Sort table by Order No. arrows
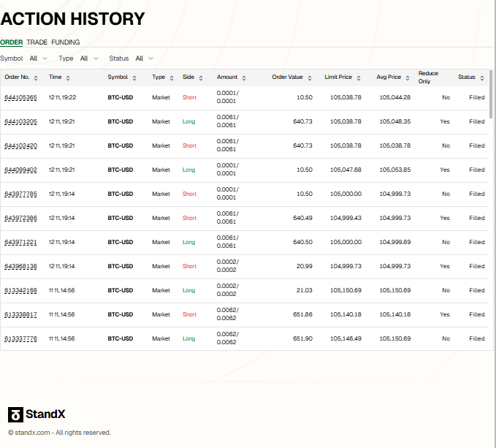496x448 pixels. (35, 77)
